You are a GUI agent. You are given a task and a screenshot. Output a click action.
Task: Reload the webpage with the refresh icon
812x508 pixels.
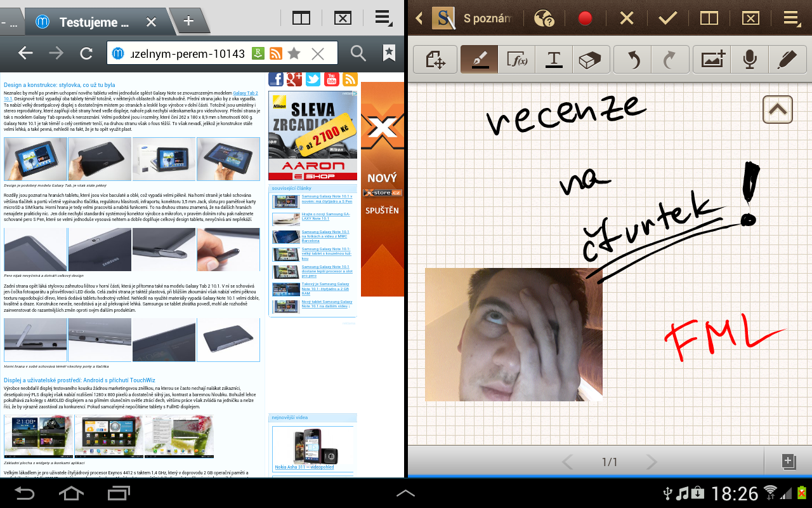(86, 53)
